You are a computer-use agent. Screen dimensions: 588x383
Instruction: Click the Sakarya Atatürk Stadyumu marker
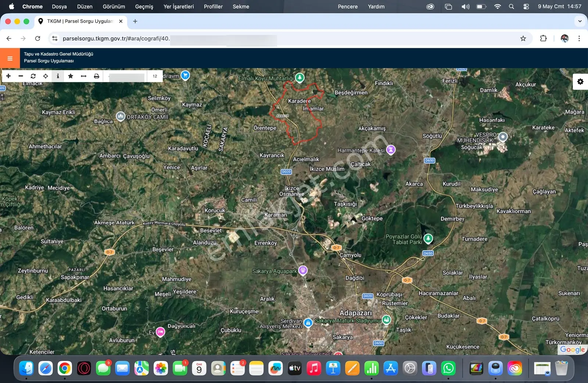[386, 319]
